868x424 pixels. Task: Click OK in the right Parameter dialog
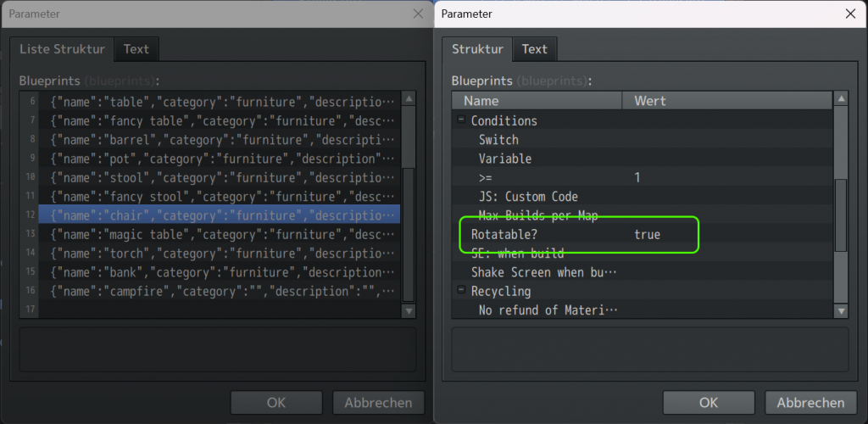[709, 403]
